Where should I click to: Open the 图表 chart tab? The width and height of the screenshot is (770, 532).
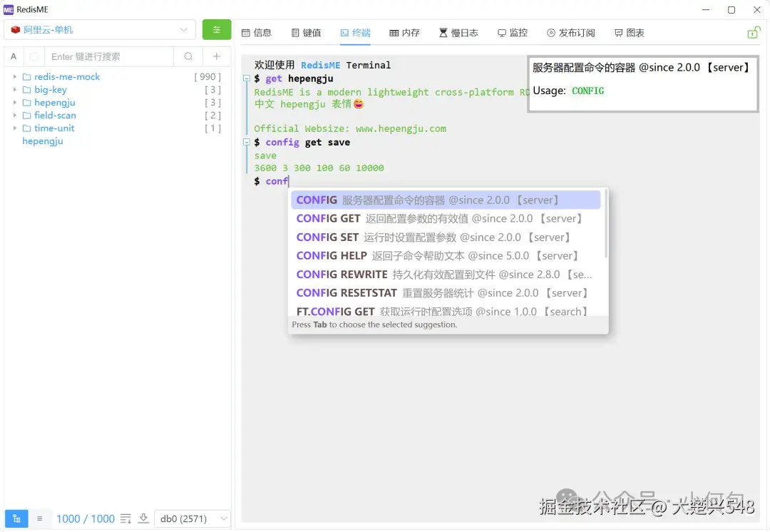[x=630, y=33]
